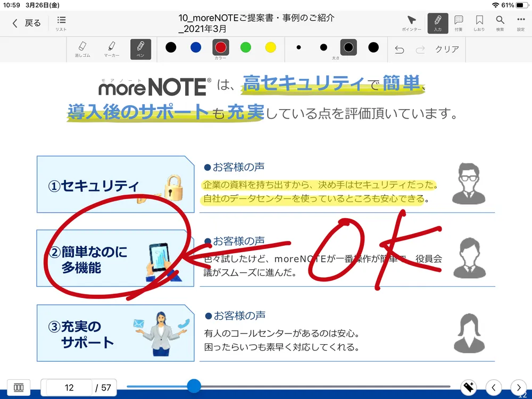Undo the last stroke
Image resolution: width=532 pixels, height=399 pixels.
click(400, 50)
